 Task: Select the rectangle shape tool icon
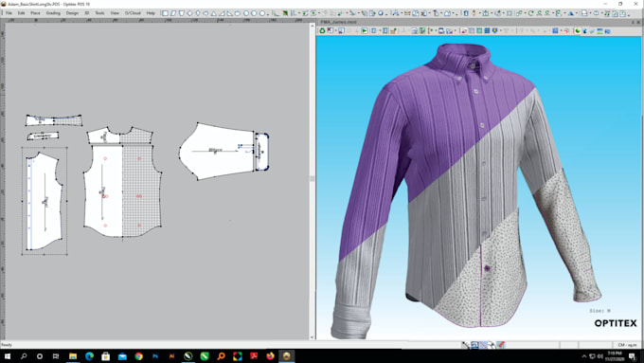(165, 13)
